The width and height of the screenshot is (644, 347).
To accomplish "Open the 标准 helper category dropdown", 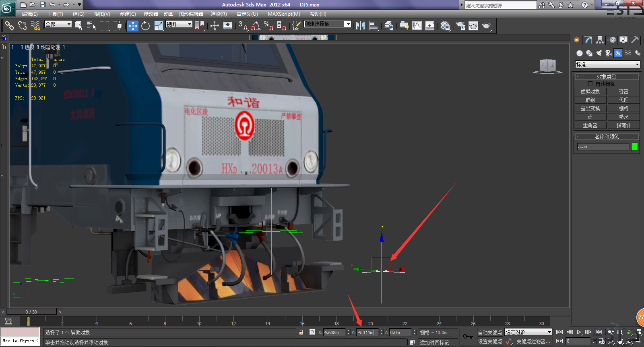I will 607,64.
